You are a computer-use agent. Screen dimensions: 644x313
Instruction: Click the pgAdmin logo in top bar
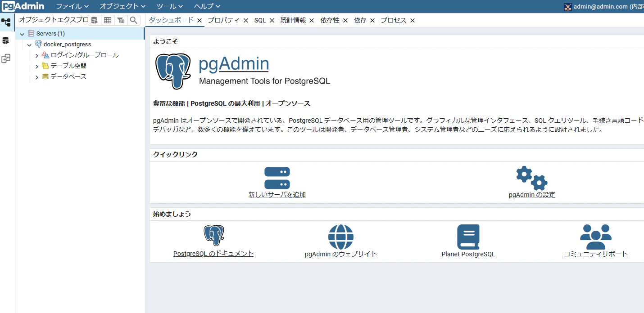[23, 6]
